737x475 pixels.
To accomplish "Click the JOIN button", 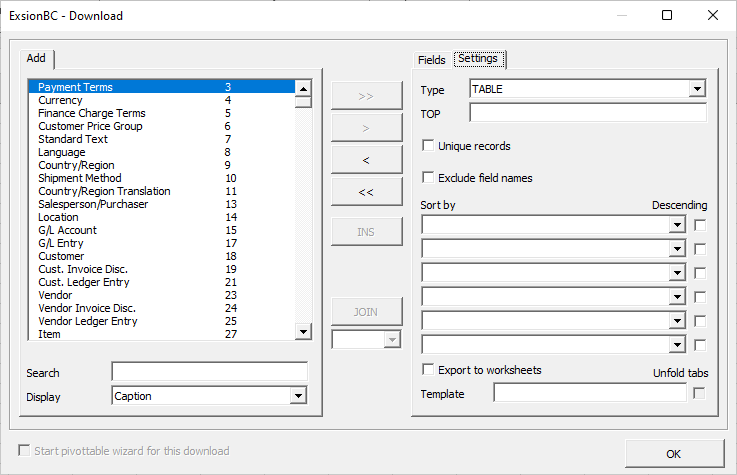I will click(x=367, y=311).
